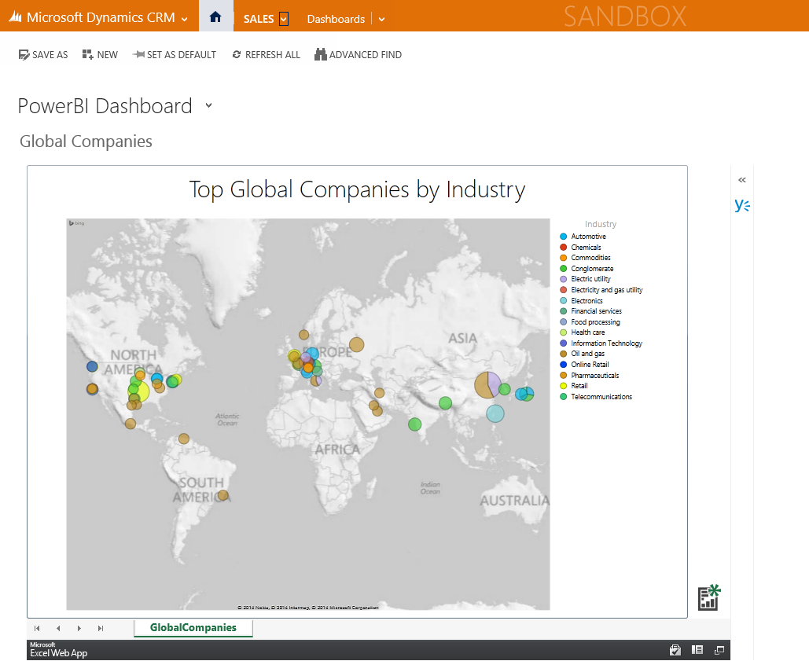The height and width of the screenshot is (672, 809).
Task: Click the previous sheet arrow
Action: tap(58, 628)
